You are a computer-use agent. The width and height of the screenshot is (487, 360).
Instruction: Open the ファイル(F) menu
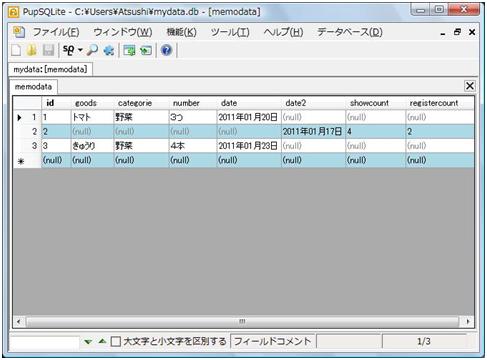click(56, 32)
